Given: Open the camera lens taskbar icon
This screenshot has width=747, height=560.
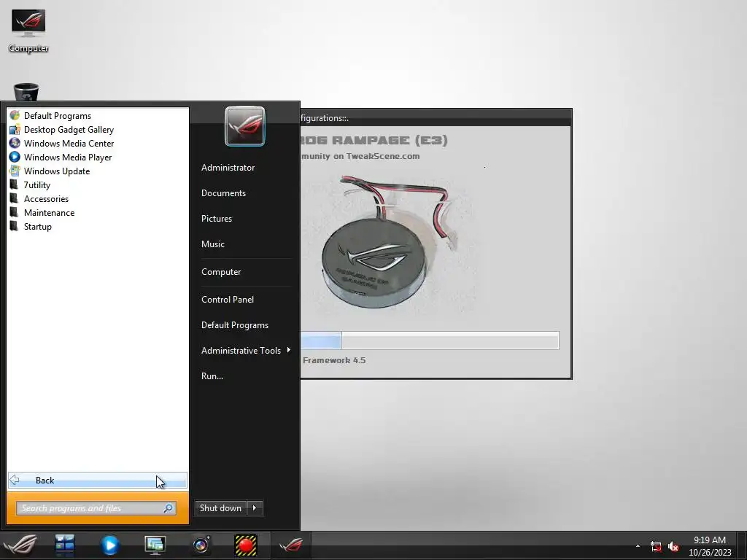Looking at the screenshot, I should 201,545.
